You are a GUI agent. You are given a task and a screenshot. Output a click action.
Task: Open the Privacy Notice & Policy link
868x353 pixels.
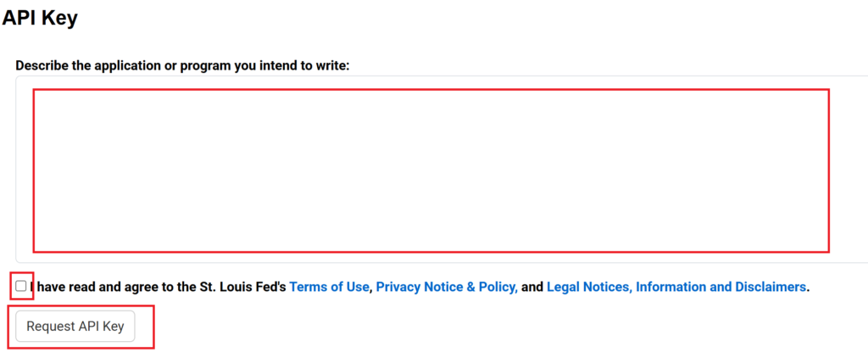tap(447, 287)
